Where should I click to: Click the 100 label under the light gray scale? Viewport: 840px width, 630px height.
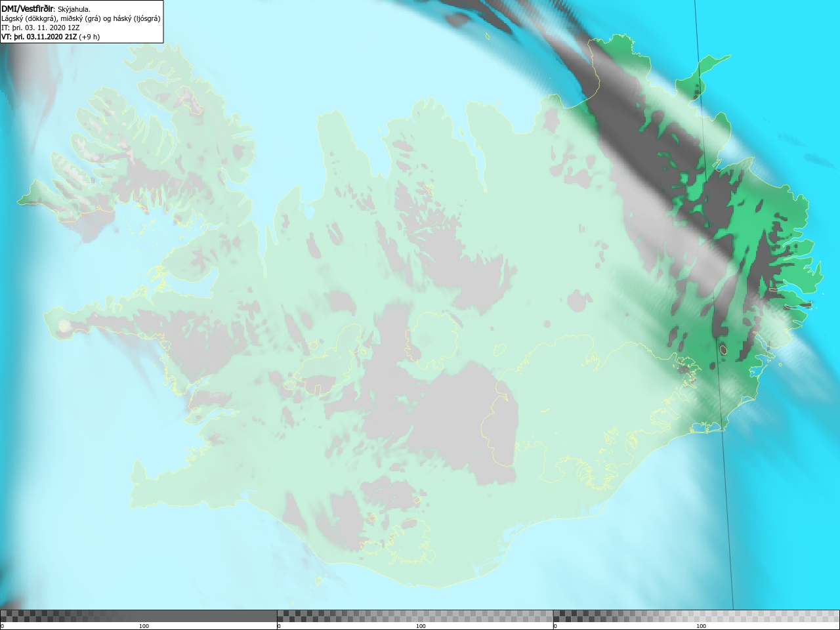click(x=701, y=626)
